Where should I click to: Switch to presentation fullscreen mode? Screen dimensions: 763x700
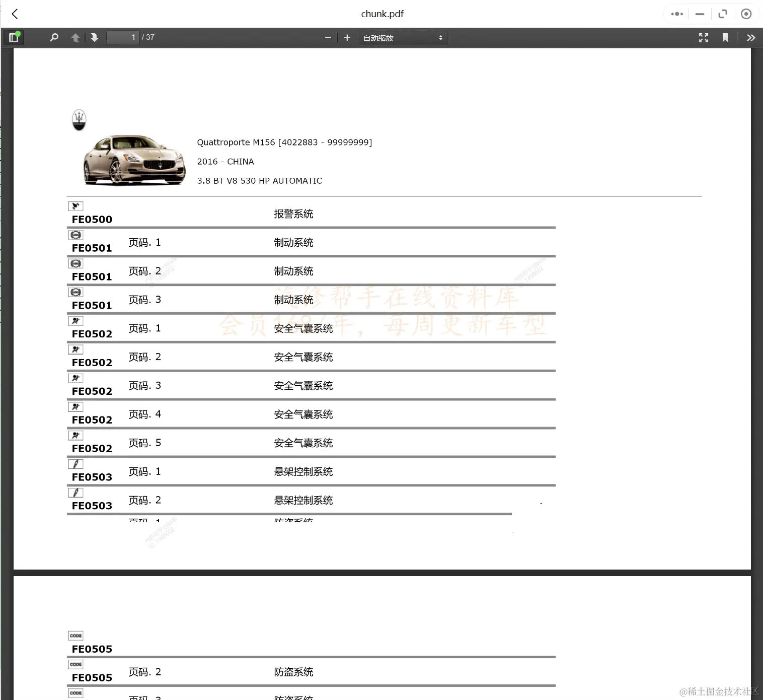click(704, 38)
